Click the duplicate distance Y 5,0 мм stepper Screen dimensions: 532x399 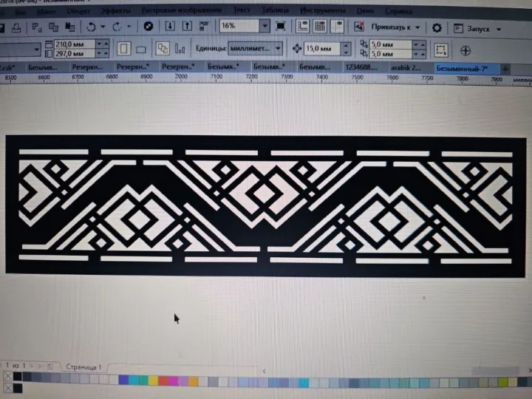(419, 54)
